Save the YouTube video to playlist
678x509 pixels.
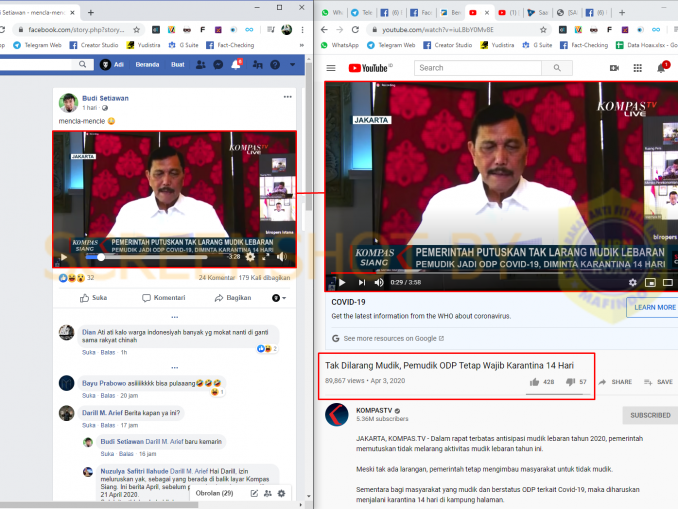tap(658, 382)
